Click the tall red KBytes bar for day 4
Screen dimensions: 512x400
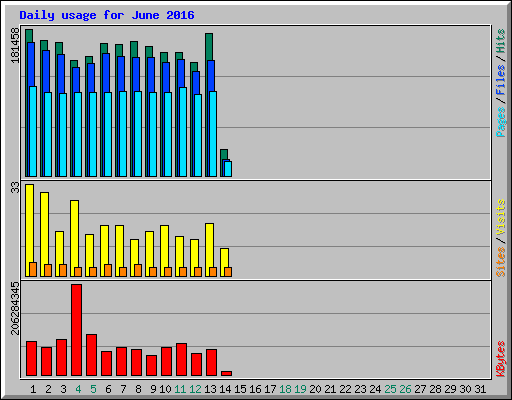point(76,330)
